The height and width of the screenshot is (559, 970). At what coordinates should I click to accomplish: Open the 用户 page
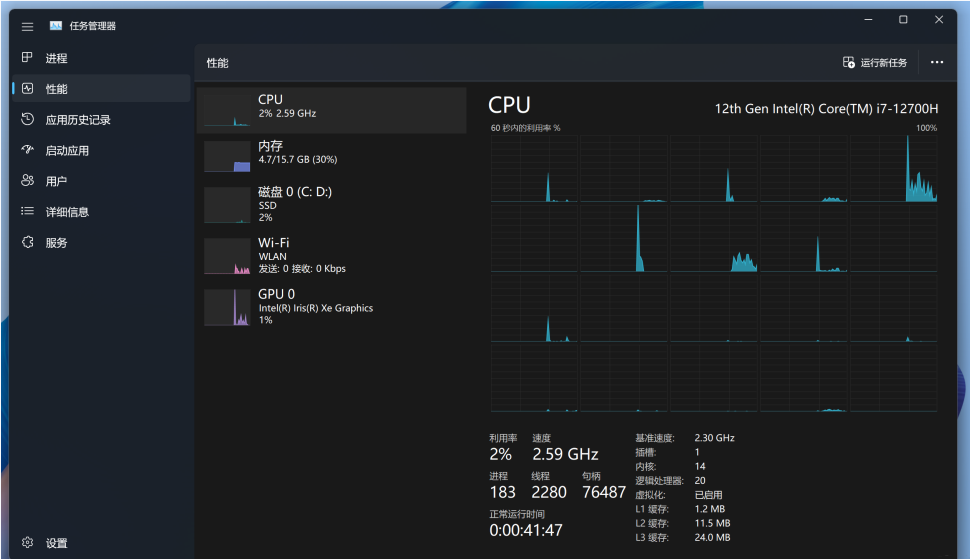coord(56,181)
